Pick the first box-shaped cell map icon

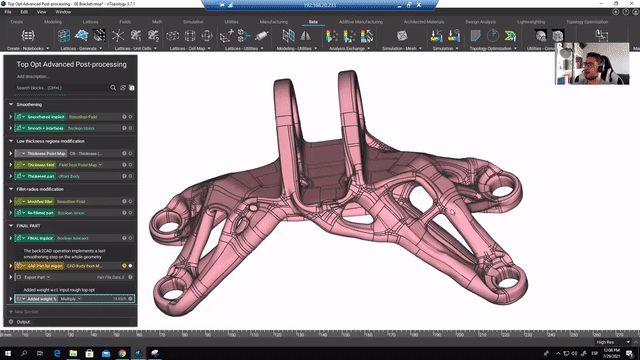click(172, 36)
